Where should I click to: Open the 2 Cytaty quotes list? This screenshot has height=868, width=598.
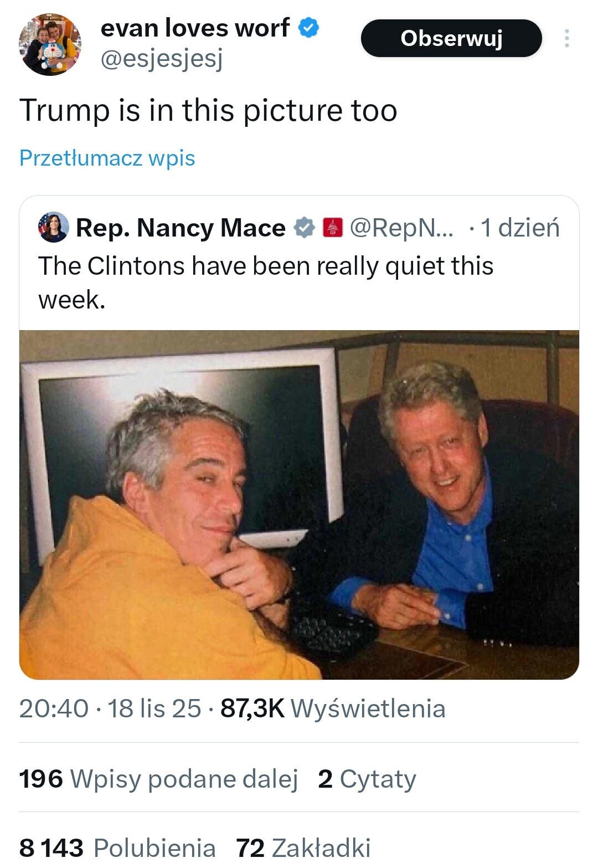click(367, 779)
